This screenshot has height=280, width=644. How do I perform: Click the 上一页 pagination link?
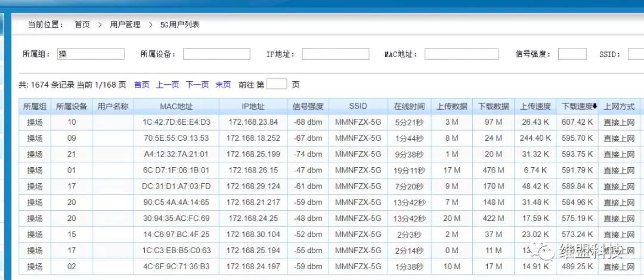168,85
